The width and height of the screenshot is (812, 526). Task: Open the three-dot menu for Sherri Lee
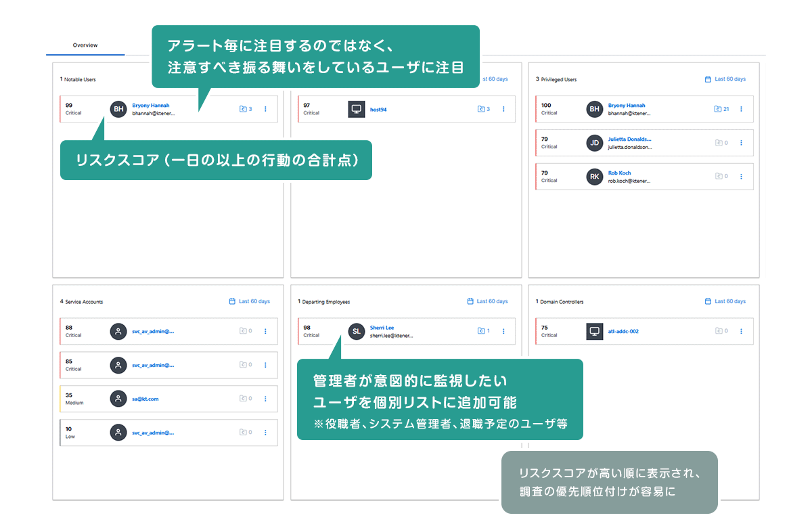click(x=503, y=331)
